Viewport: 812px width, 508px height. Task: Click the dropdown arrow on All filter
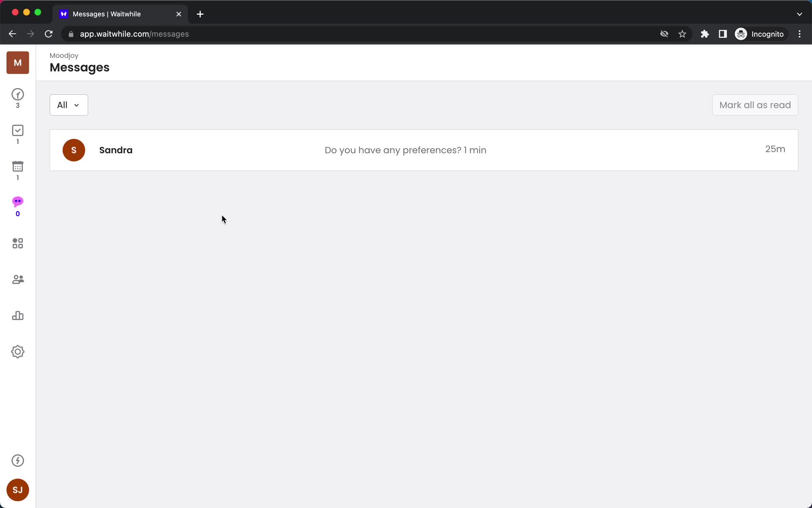[x=77, y=105]
